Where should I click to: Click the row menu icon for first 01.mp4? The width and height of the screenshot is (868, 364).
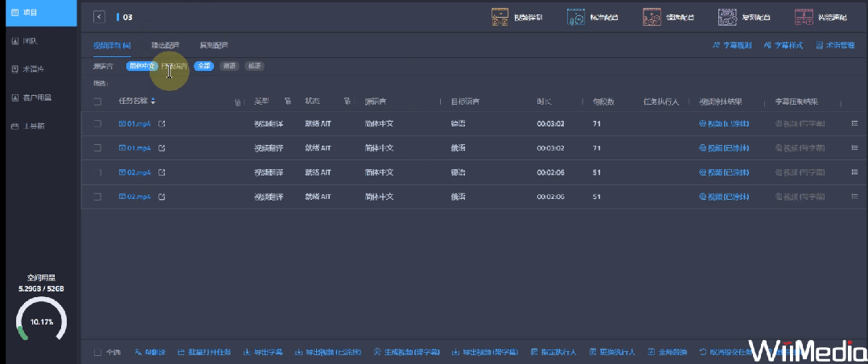[x=854, y=124]
